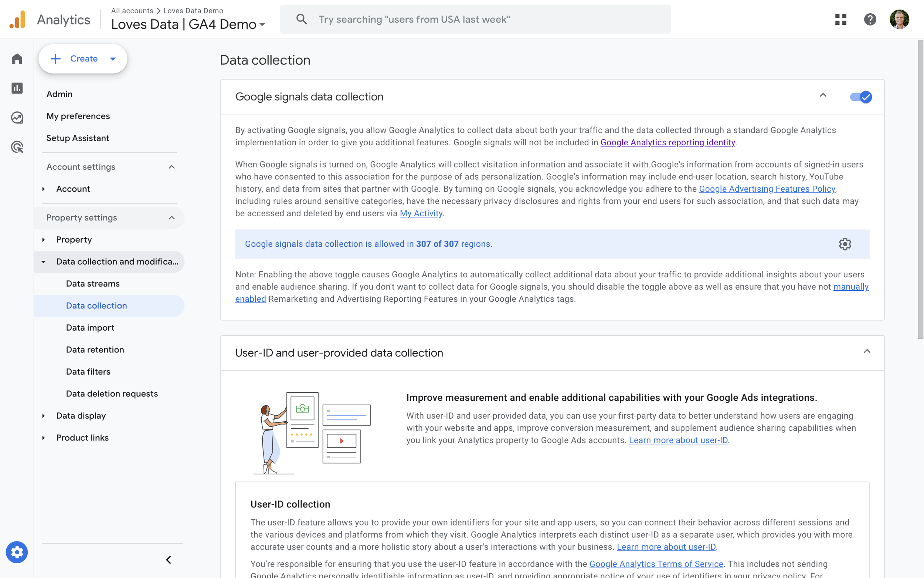Open the Loves Data GA4 Demo property selector
Viewport: 924px width, 578px height.
[188, 24]
